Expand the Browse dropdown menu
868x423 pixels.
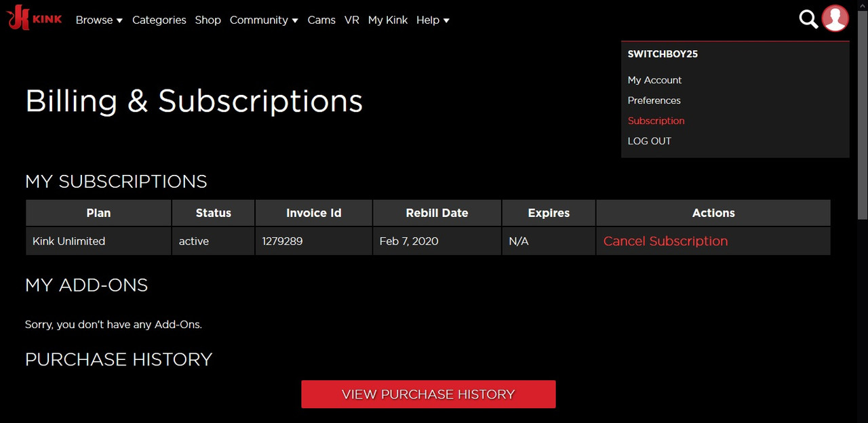pos(99,20)
